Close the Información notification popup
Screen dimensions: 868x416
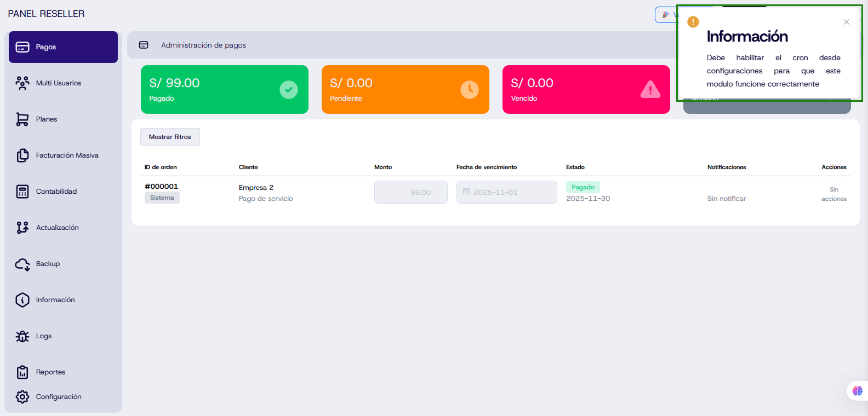point(847,22)
